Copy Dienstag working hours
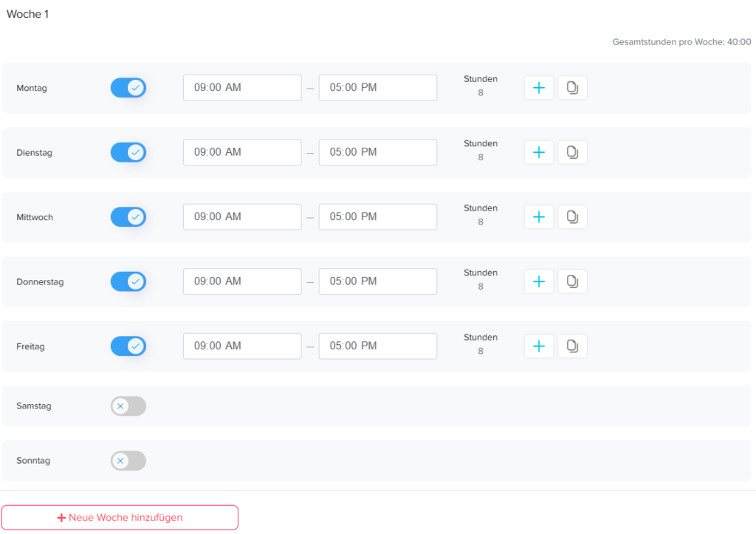The width and height of the screenshot is (756, 534). click(x=572, y=152)
